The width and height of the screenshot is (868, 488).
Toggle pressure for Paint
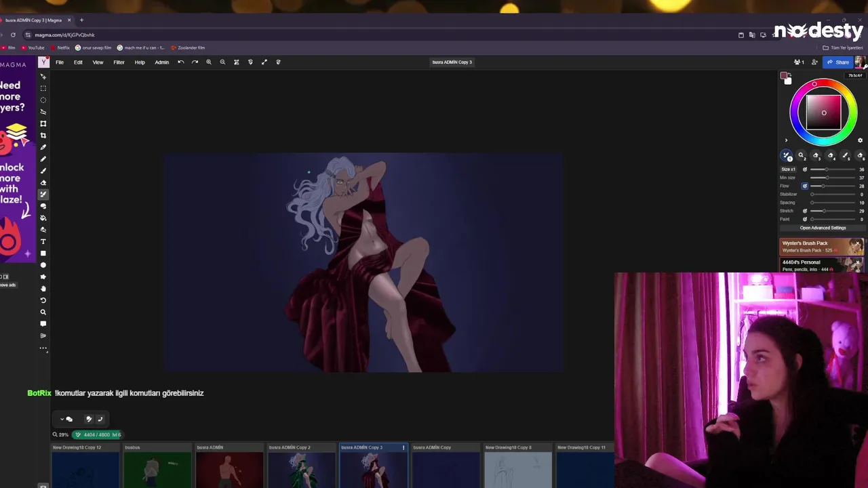click(x=805, y=219)
